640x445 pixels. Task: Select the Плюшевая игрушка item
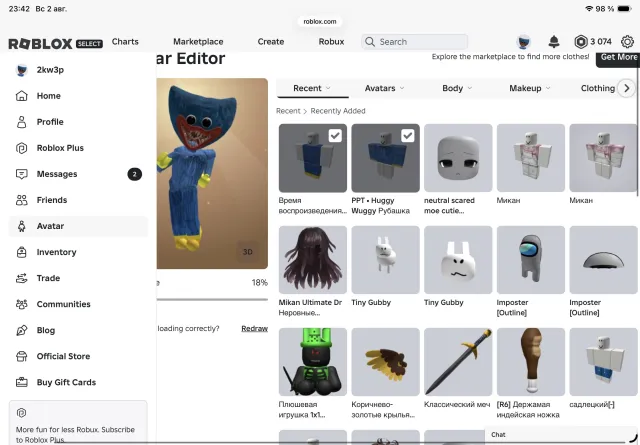point(313,362)
